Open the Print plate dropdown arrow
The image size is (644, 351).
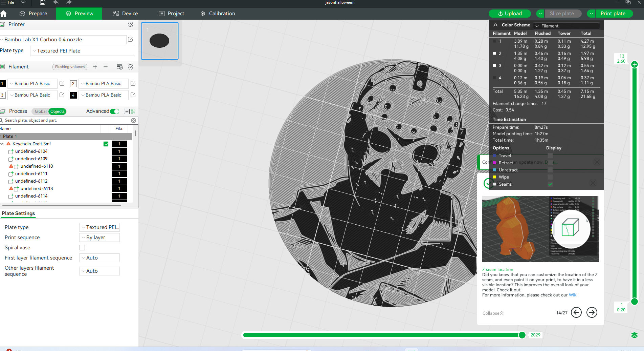(592, 14)
